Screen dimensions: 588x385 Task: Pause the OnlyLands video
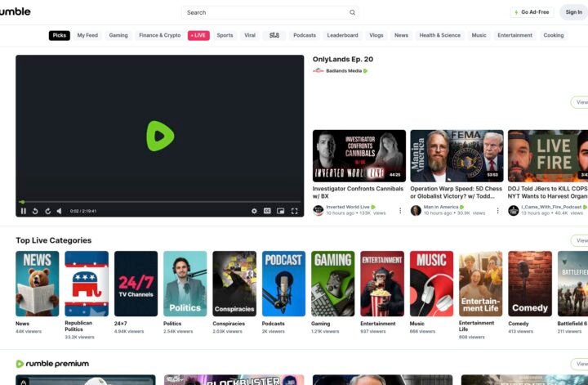[23, 211]
